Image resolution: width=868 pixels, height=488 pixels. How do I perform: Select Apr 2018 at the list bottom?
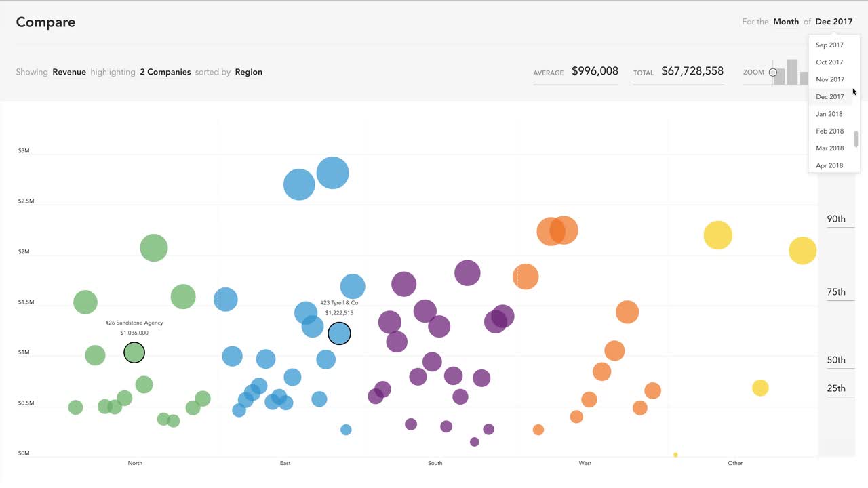pos(829,165)
